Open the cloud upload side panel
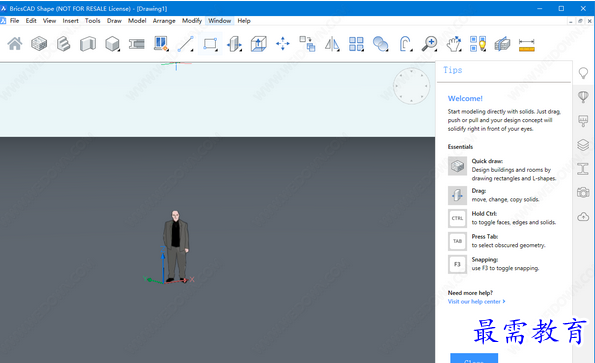This screenshot has height=363, width=595. point(583,217)
